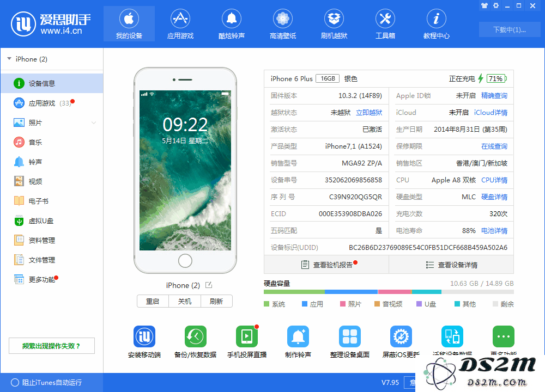Image resolution: width=545 pixels, height=392 pixels.
Task: Click the edit device name icon
Action: pos(209,285)
